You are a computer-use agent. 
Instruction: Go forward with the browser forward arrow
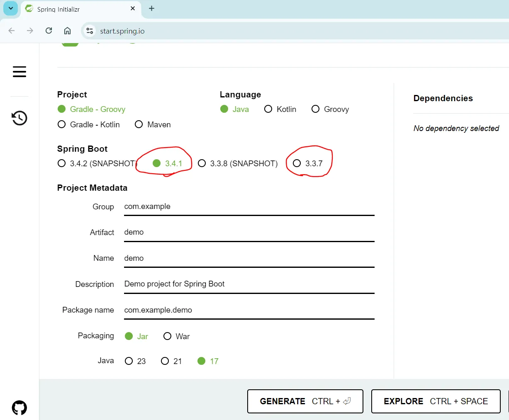pos(30,31)
